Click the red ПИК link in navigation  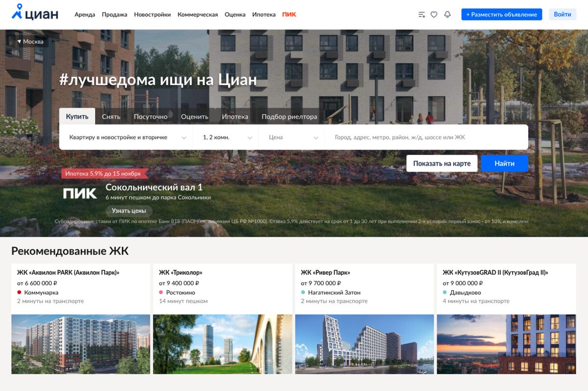289,15
